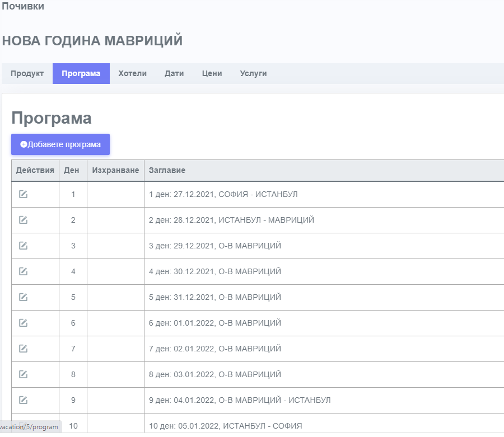Click the Почивки breadcrumb link
This screenshot has width=504, height=437.
point(23,7)
